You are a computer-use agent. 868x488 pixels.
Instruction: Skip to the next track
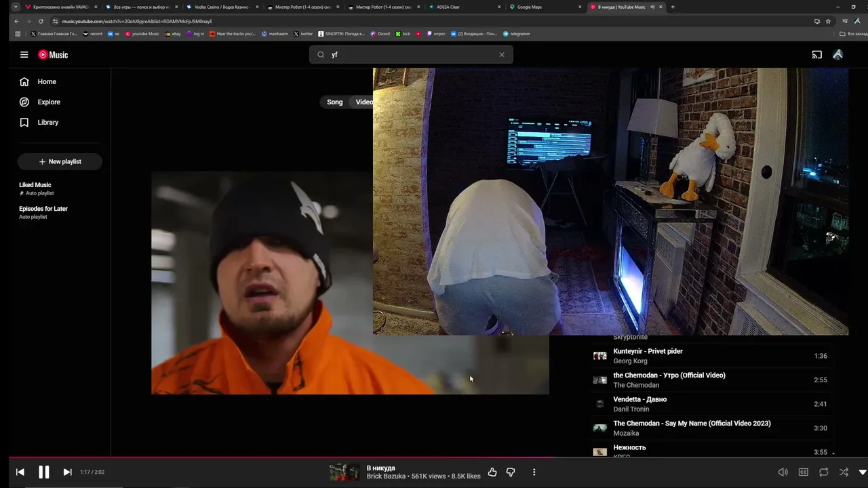(x=67, y=472)
